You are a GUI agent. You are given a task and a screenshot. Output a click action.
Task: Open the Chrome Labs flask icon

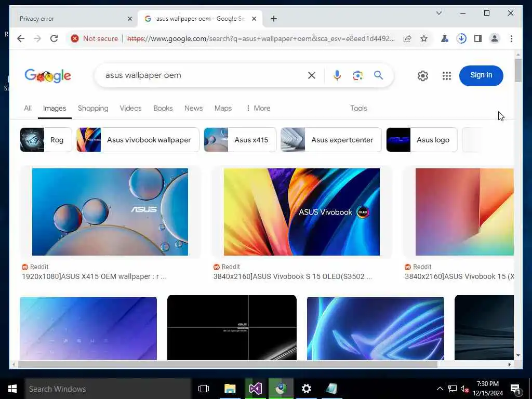point(445,38)
